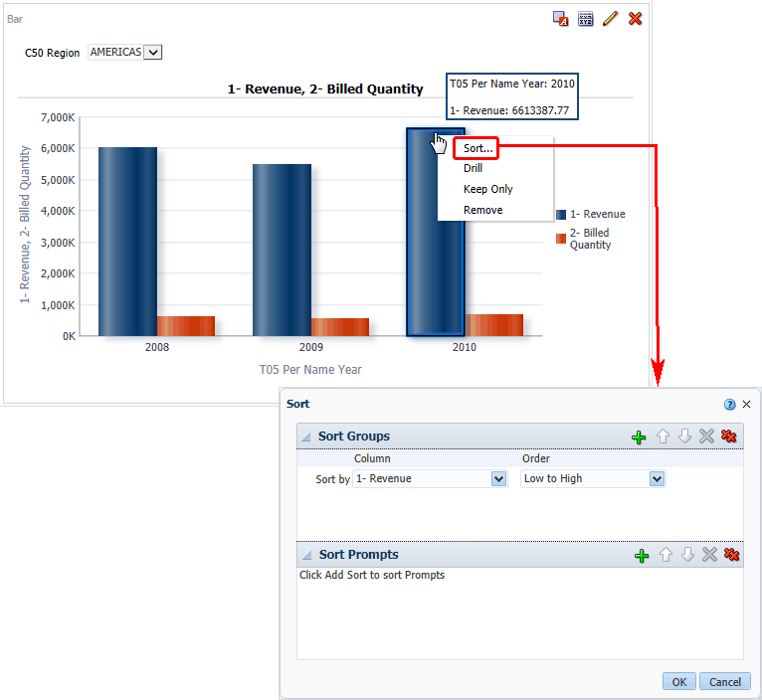Click the chart title 1- Revenue, 2- Billed Quantity
762x700 pixels.
pos(325,89)
